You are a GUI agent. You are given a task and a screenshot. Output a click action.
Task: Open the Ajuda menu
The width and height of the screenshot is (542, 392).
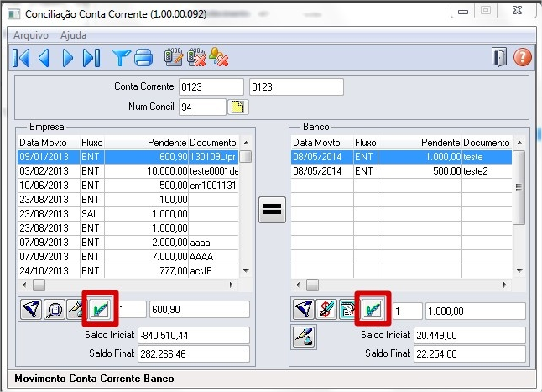(x=73, y=35)
